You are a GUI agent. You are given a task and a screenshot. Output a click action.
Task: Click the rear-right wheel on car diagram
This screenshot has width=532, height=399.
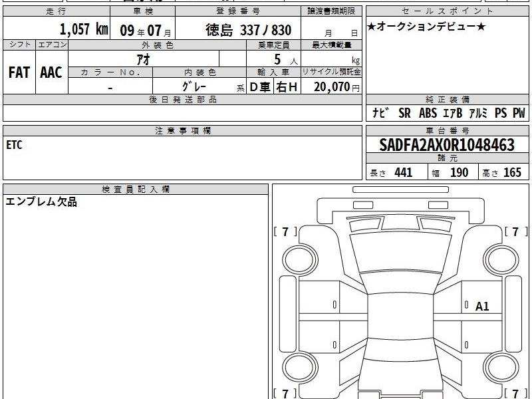[501, 368]
